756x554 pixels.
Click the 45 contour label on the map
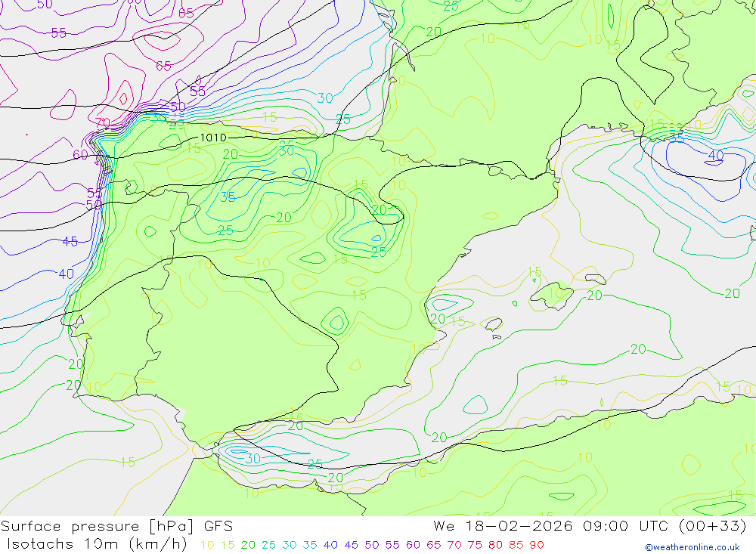[x=70, y=242]
